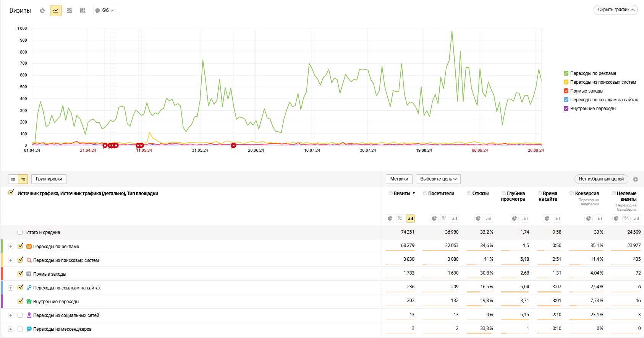Toggle Прямые заходы in chart legend
Viewport: 644px width, 338px height.
(x=566, y=91)
